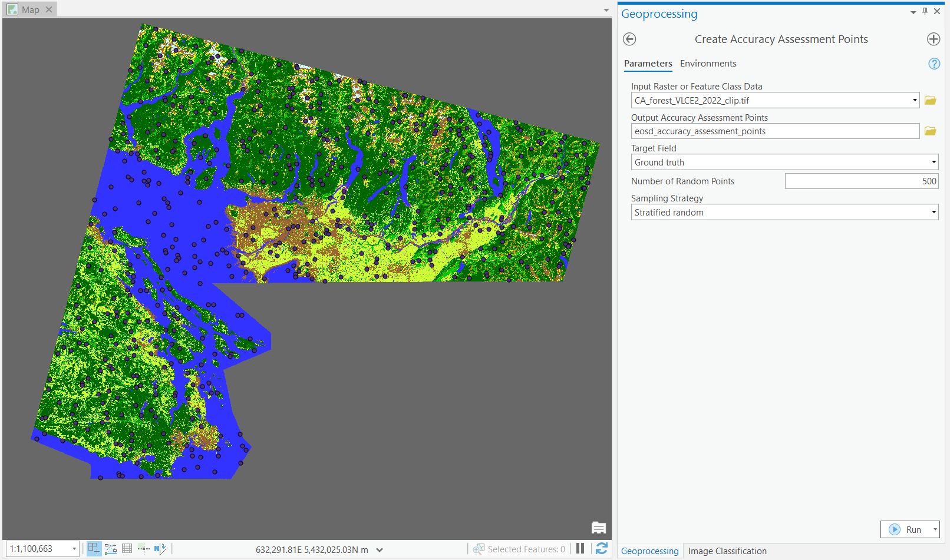Browse for input raster with folder icon

(x=930, y=101)
